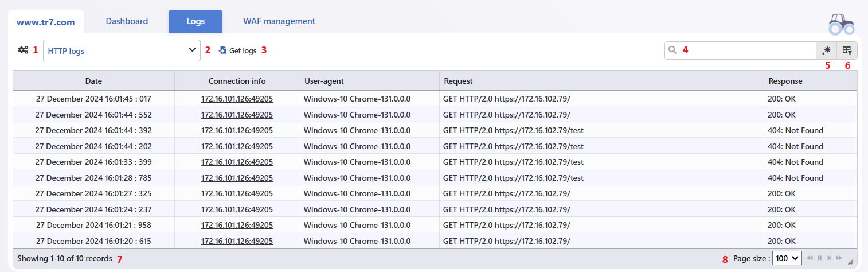Open the WAF management tab
The width and height of the screenshot is (868, 272).
pos(279,21)
